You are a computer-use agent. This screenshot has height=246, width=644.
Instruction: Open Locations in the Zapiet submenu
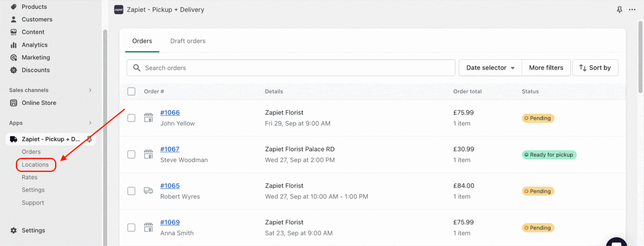coord(35,165)
